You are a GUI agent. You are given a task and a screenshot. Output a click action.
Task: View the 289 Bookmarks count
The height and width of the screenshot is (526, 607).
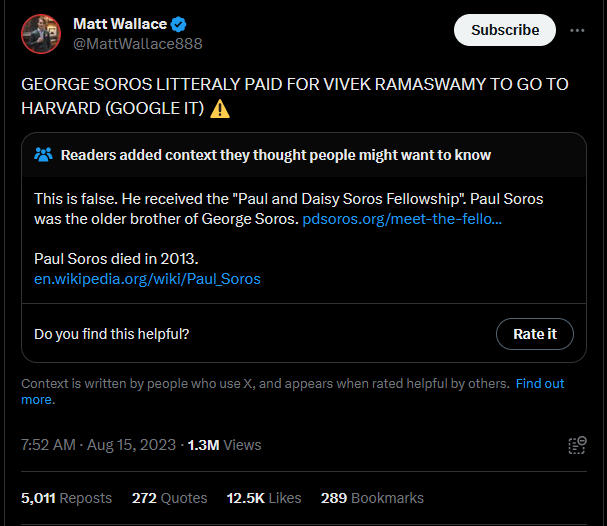coord(372,498)
